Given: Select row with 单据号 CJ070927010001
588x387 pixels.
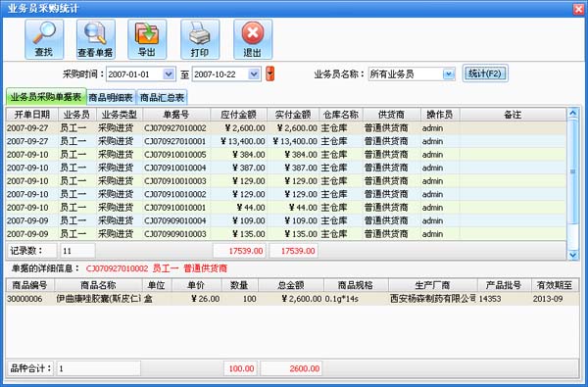Looking at the screenshot, I should [x=286, y=141].
